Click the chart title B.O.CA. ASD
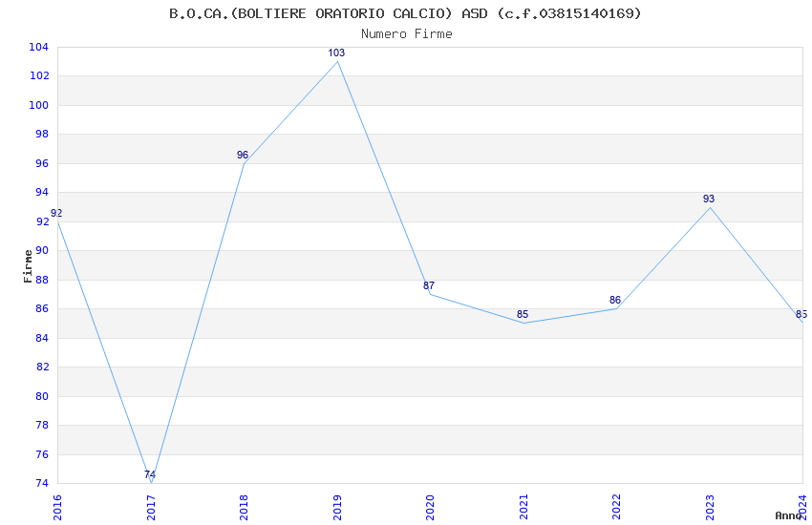The image size is (812, 525). point(405,13)
